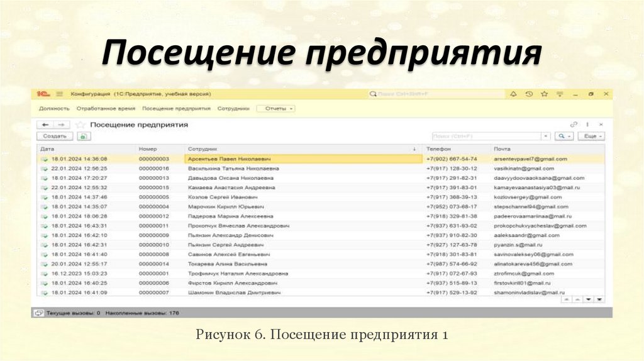
Task: Sort by Номер column header
Action: coord(160,149)
